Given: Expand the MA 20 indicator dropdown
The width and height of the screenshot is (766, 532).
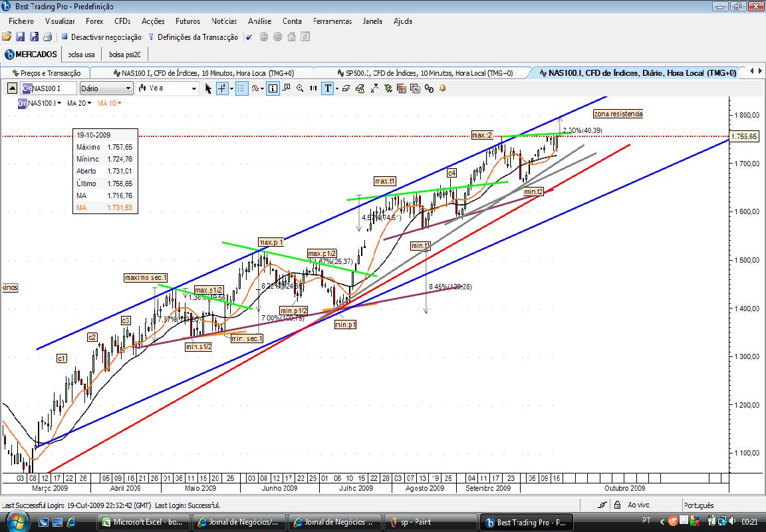Looking at the screenshot, I should point(89,103).
